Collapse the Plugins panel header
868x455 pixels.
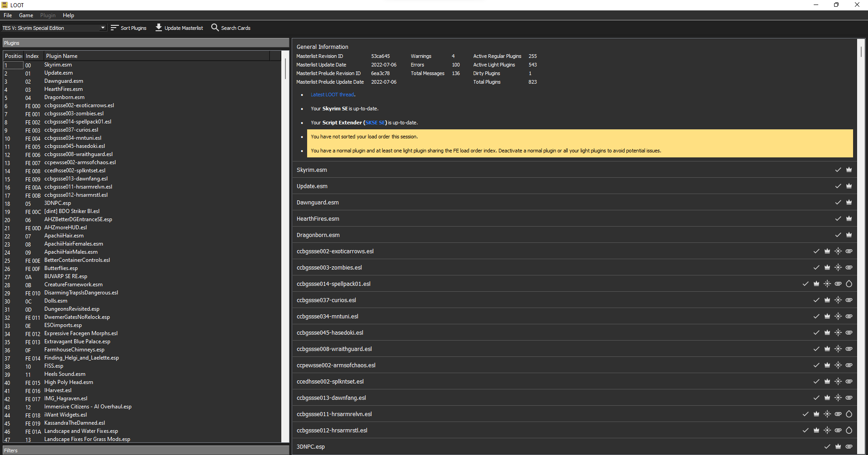coord(146,43)
